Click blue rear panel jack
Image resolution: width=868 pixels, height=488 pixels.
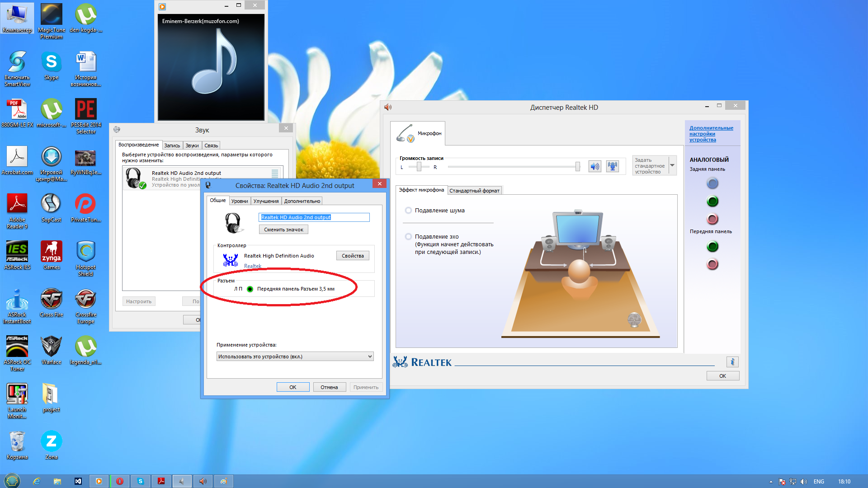click(x=712, y=183)
